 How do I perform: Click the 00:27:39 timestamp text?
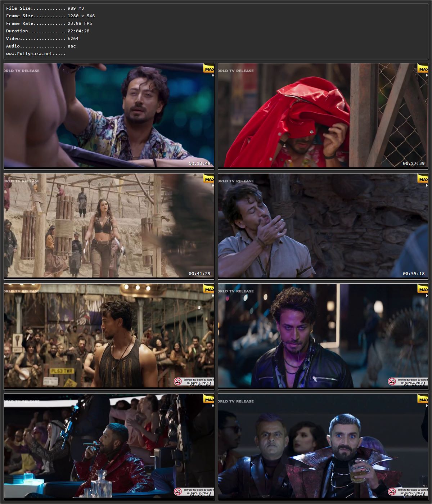coord(414,163)
